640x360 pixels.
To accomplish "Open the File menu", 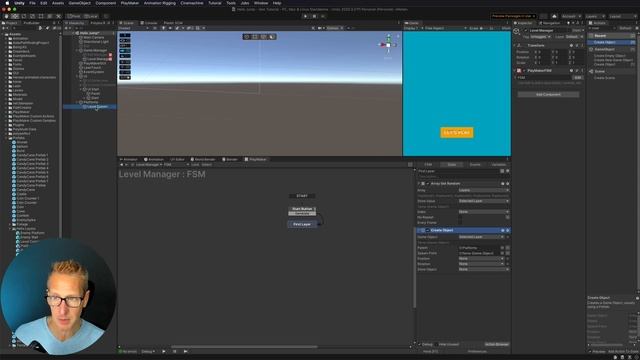I will point(32,3).
